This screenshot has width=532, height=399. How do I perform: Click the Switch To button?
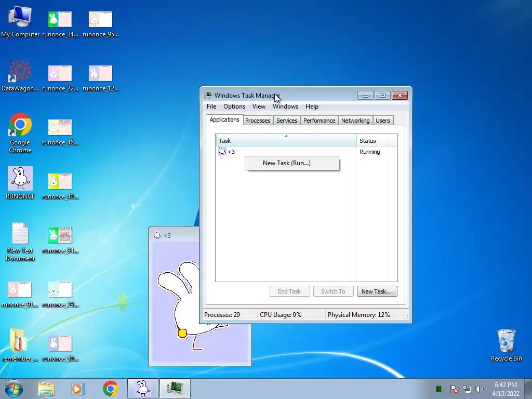[x=333, y=291]
